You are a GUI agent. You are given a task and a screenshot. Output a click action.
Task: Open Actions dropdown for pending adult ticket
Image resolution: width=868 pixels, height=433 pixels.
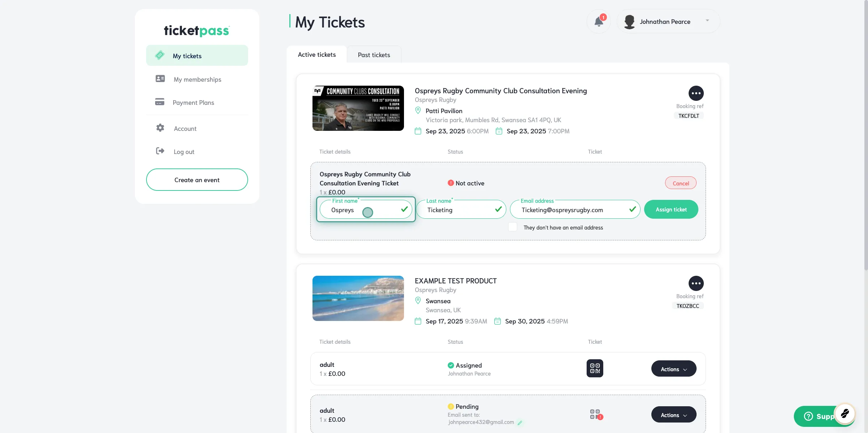[674, 415]
